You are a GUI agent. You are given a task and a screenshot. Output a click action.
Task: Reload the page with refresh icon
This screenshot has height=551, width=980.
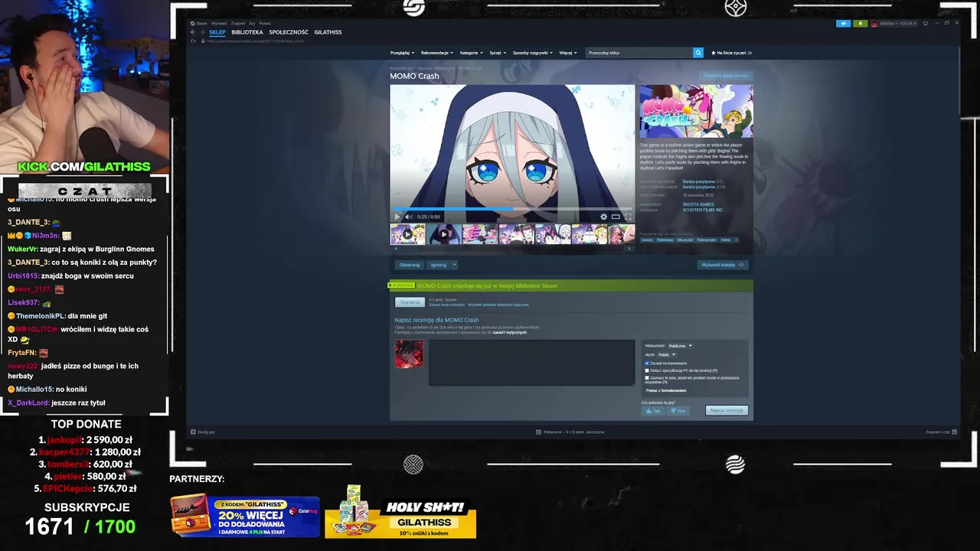[193, 41]
